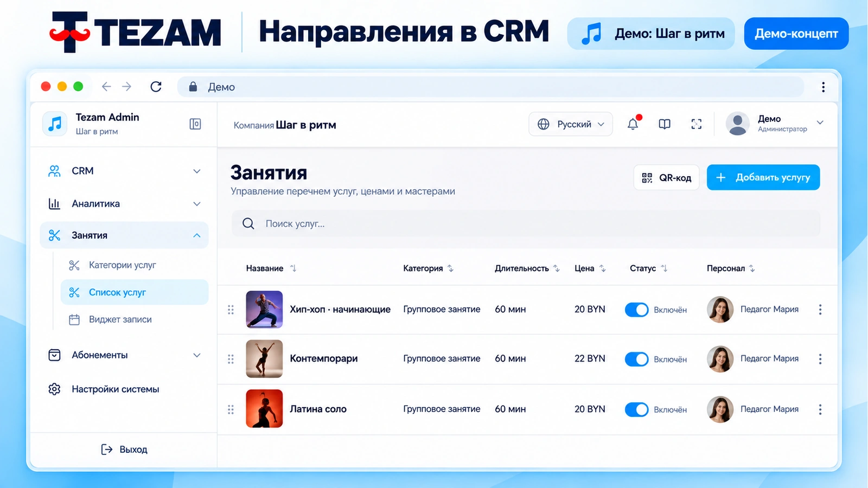This screenshot has height=488, width=868.
Task: Expand the Абонементы sidebar section
Action: point(125,355)
